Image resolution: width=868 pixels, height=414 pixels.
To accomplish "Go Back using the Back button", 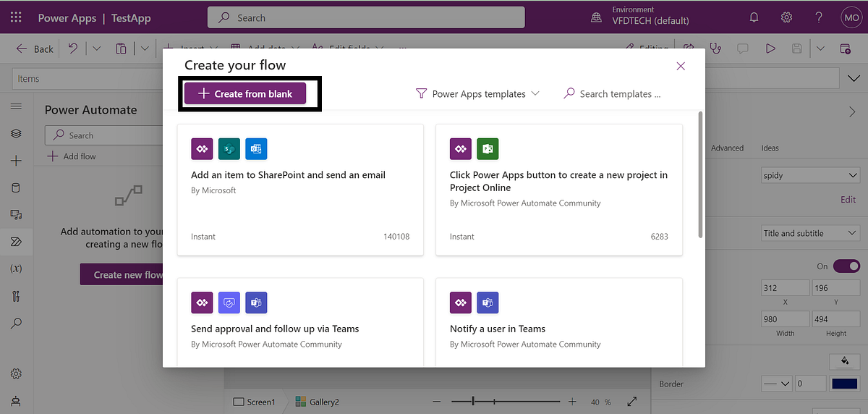I will 35,48.
